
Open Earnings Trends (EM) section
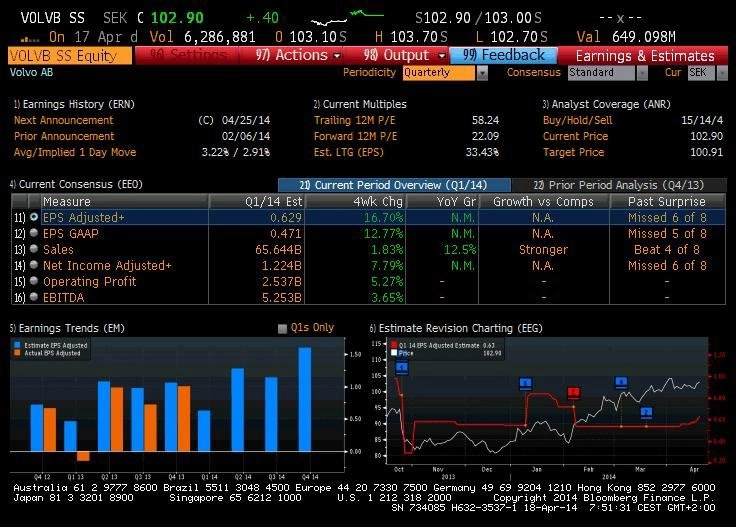pos(67,328)
